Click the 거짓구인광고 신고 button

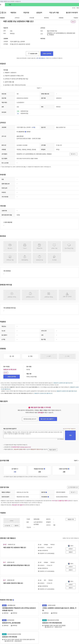tap(73, 487)
